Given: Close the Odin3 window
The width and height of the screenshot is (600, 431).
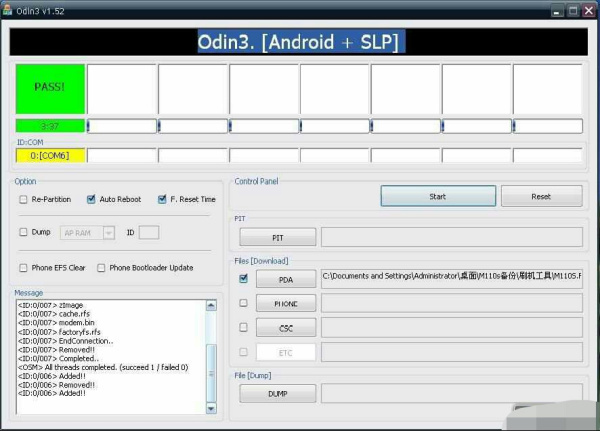Looking at the screenshot, I should (x=589, y=11).
